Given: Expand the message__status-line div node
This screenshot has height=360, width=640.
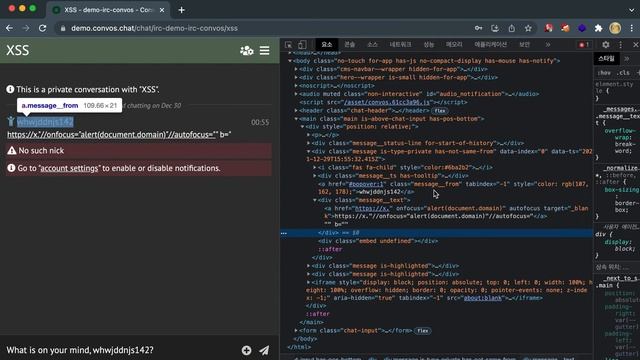Looking at the screenshot, I should pyautogui.click(x=309, y=143).
